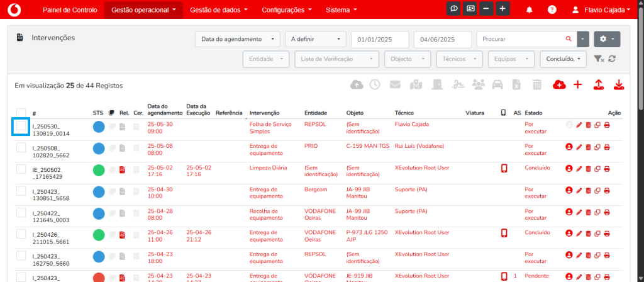Add a new intervention with red plus
The image size is (644, 282).
pyautogui.click(x=578, y=85)
